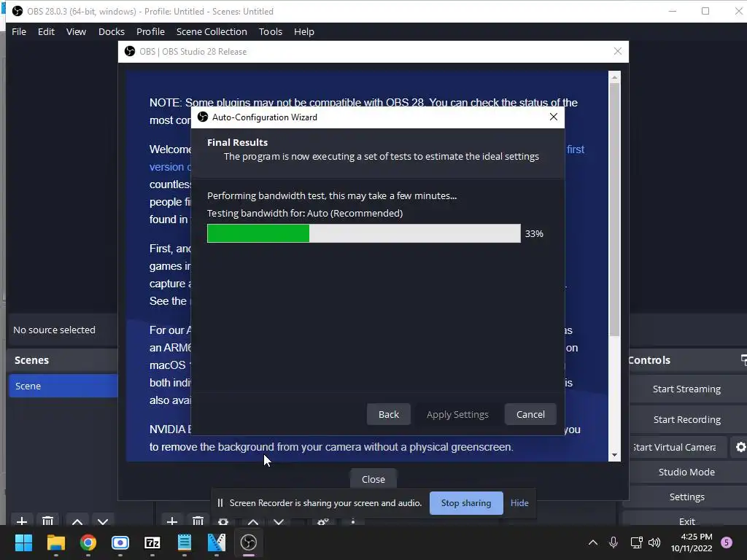Click the 33% progress label

534,234
